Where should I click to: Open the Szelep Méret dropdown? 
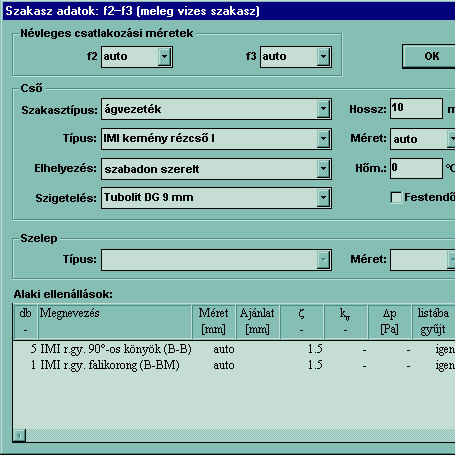pyautogui.click(x=451, y=259)
